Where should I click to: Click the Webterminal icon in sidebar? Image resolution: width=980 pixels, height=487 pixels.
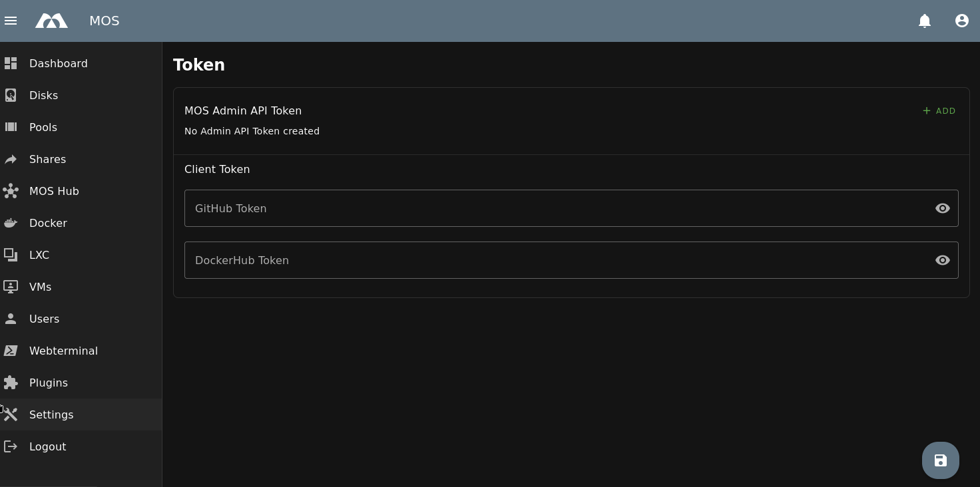11,351
